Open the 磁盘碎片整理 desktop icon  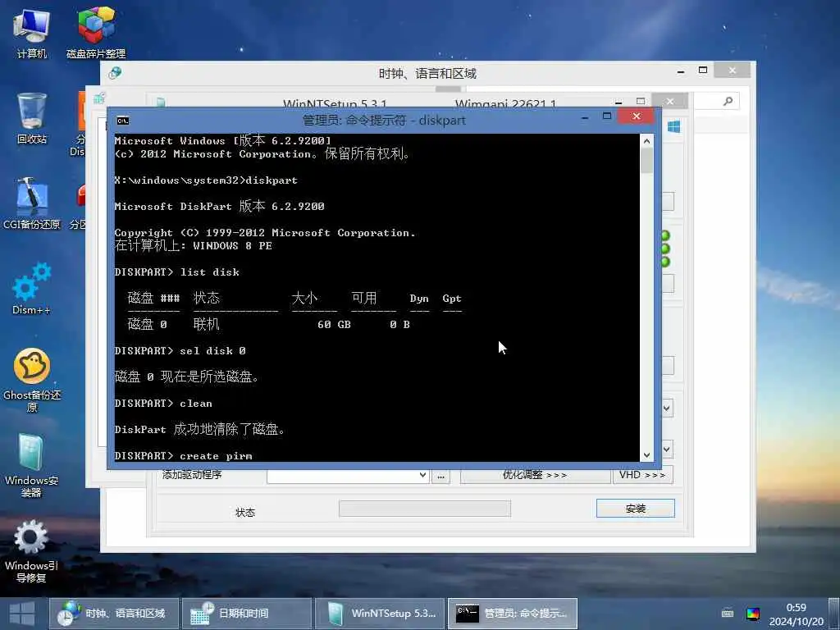click(x=96, y=33)
